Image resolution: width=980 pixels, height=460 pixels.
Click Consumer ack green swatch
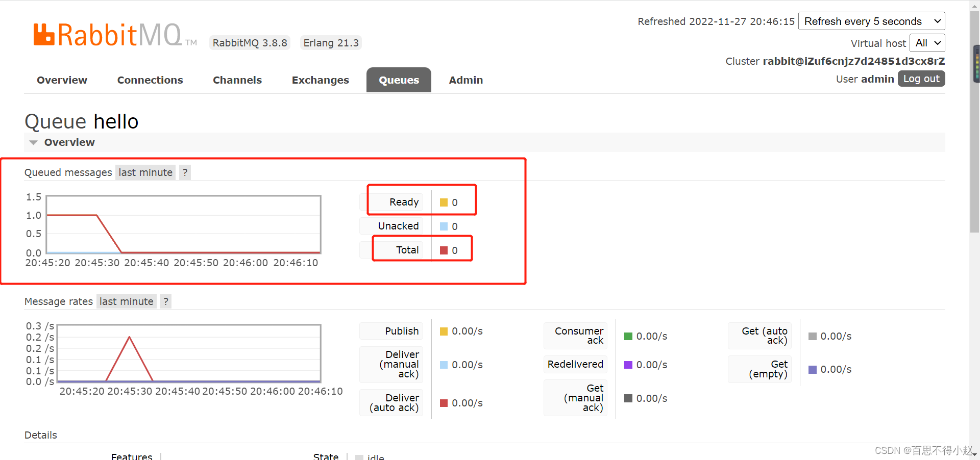coord(628,336)
